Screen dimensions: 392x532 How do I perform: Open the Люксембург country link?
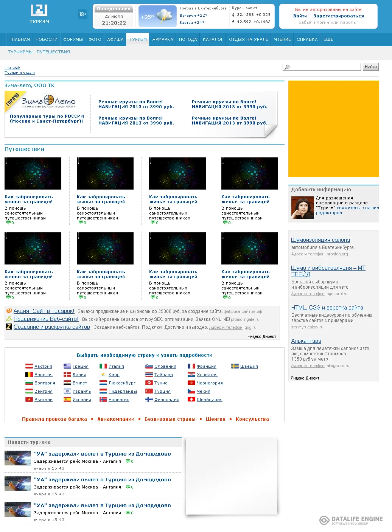[122, 383]
